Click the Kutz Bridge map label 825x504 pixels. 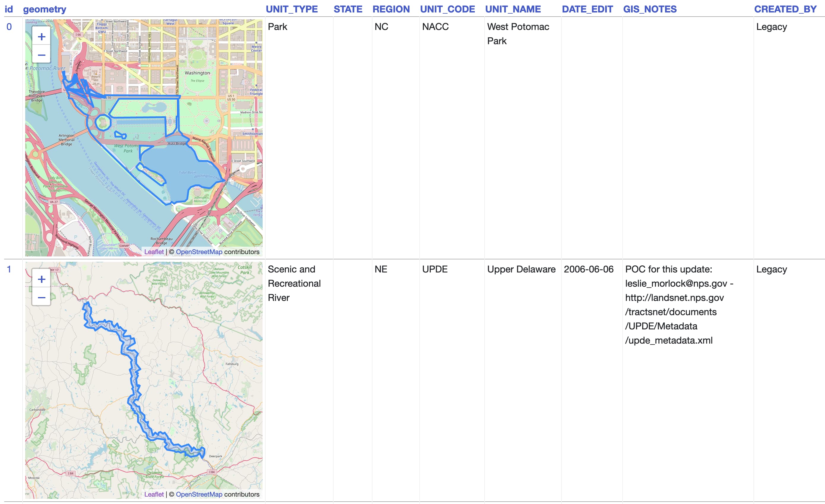tap(177, 143)
